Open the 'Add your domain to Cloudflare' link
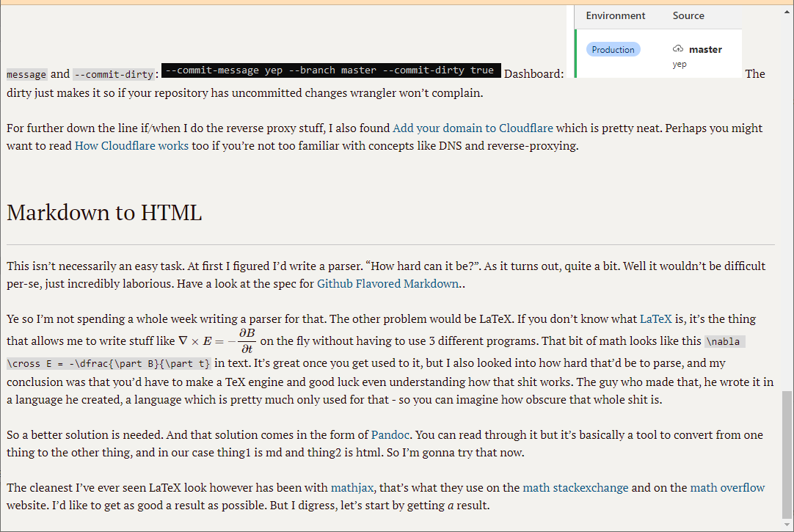 point(473,128)
